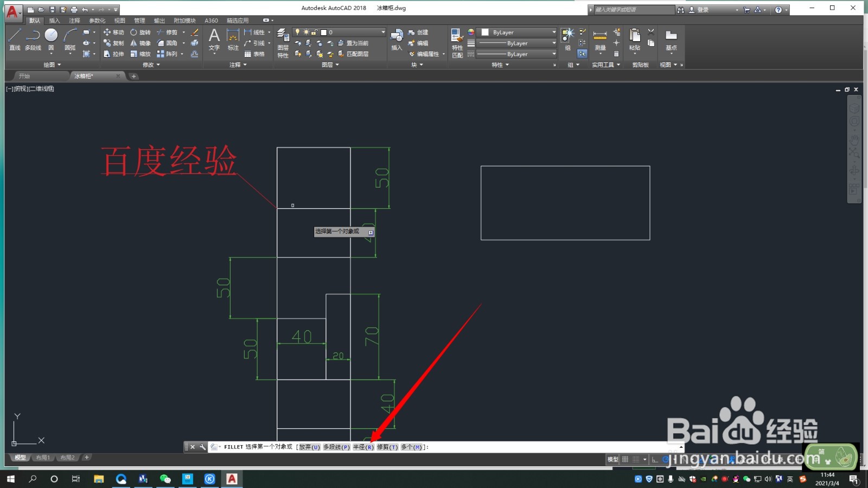The height and width of the screenshot is (488, 868).
Task: Select the Text (文字) tool
Action: click(214, 40)
